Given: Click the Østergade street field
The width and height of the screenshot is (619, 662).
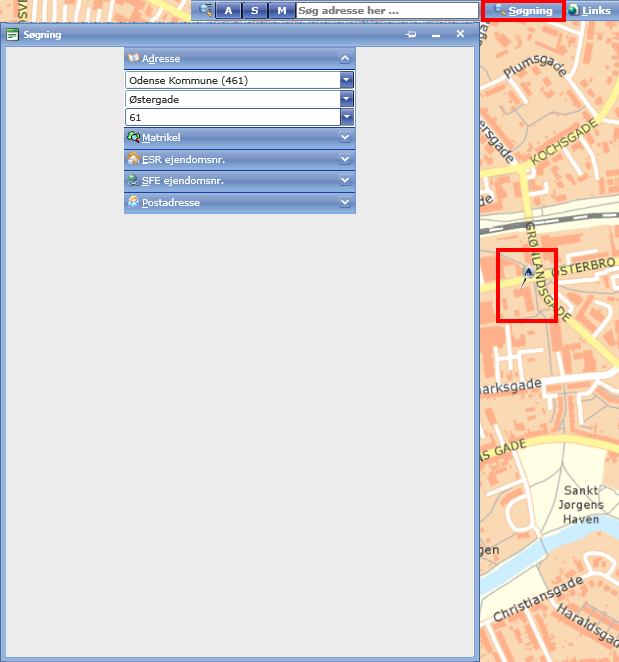Looking at the screenshot, I should (x=233, y=99).
